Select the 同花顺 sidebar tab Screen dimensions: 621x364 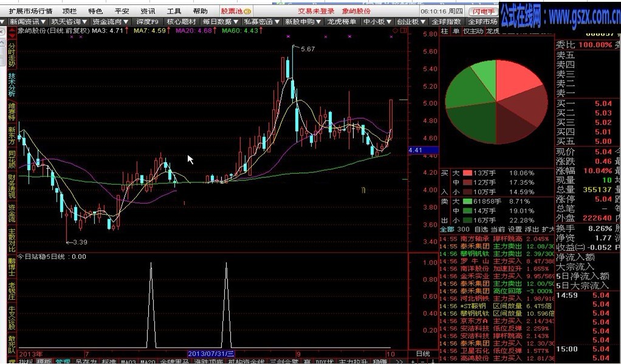[12, 159]
